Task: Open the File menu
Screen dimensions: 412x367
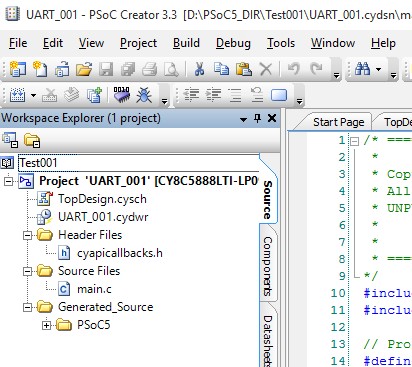Action: 18,43
